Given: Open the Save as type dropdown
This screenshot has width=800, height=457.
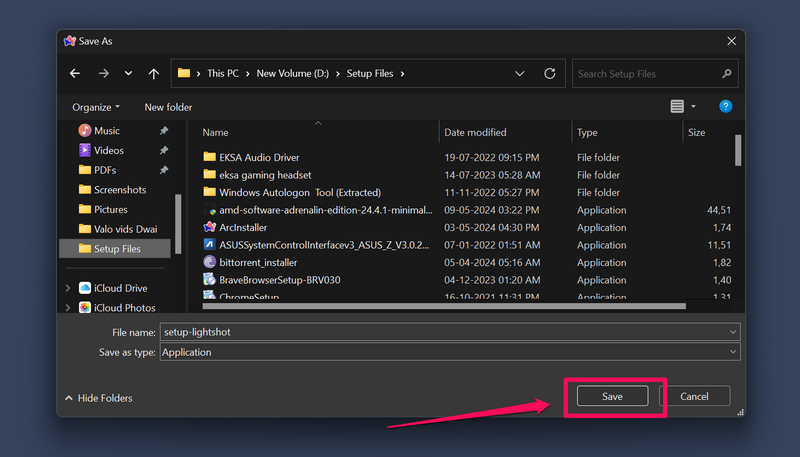Looking at the screenshot, I should [x=733, y=352].
